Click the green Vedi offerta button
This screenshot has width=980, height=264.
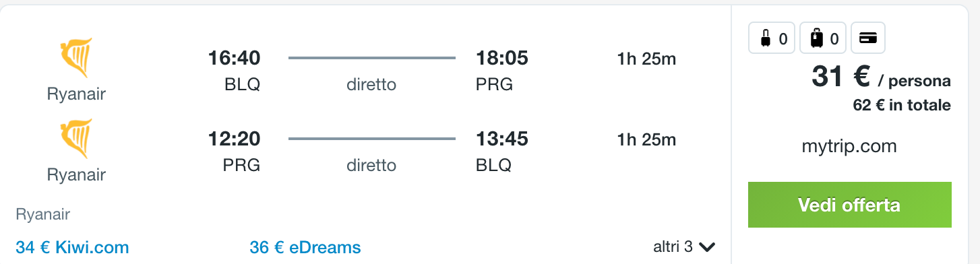pos(849,205)
